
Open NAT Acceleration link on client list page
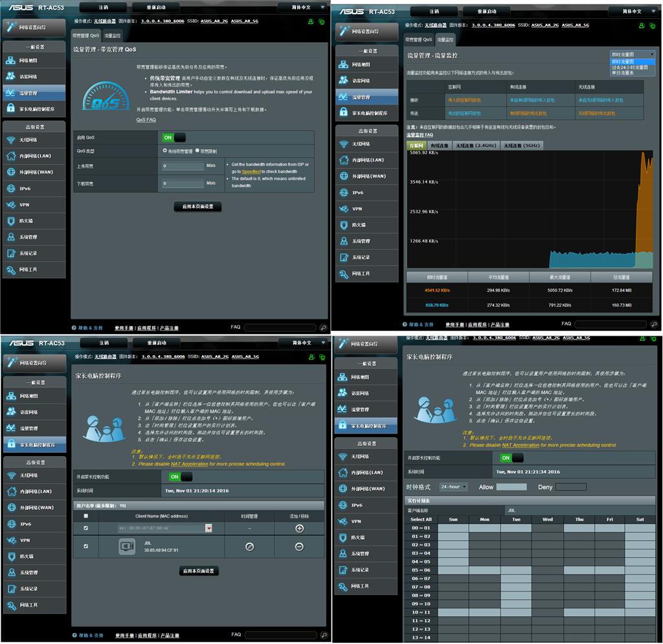pos(190,464)
